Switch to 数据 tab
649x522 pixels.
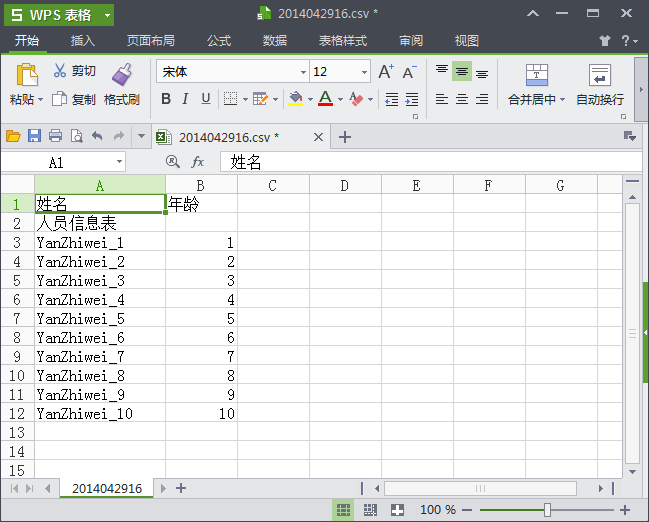click(275, 41)
